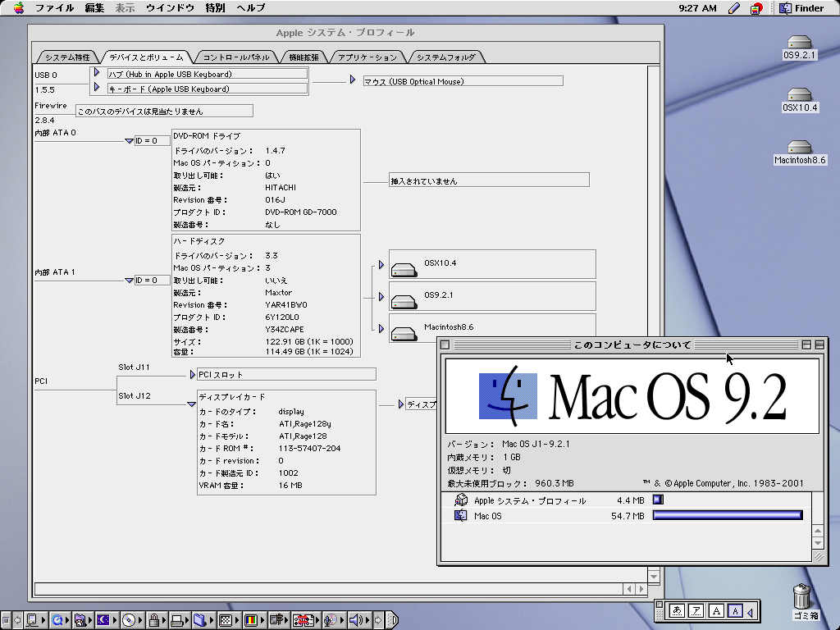Select highlighted half-width A input mode
Screen dimensions: 840x630
coord(735,610)
